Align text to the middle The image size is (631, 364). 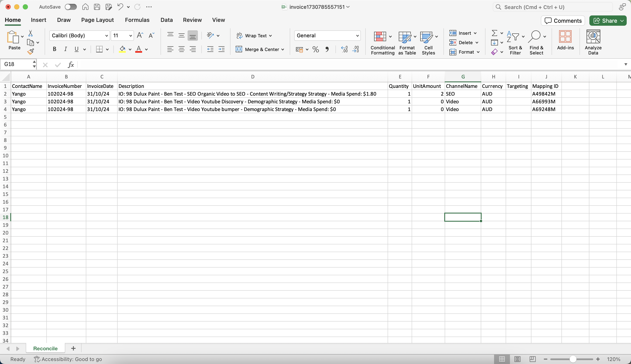pos(181,36)
